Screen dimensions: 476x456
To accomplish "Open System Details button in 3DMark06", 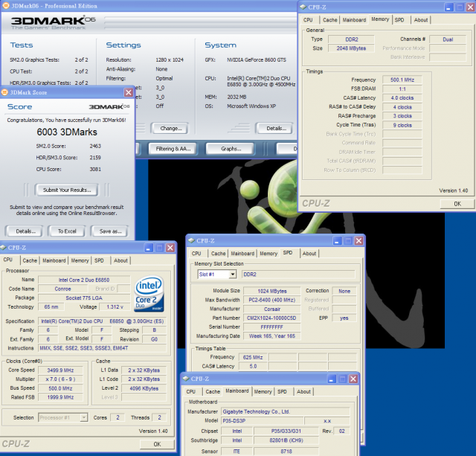I will [276, 129].
